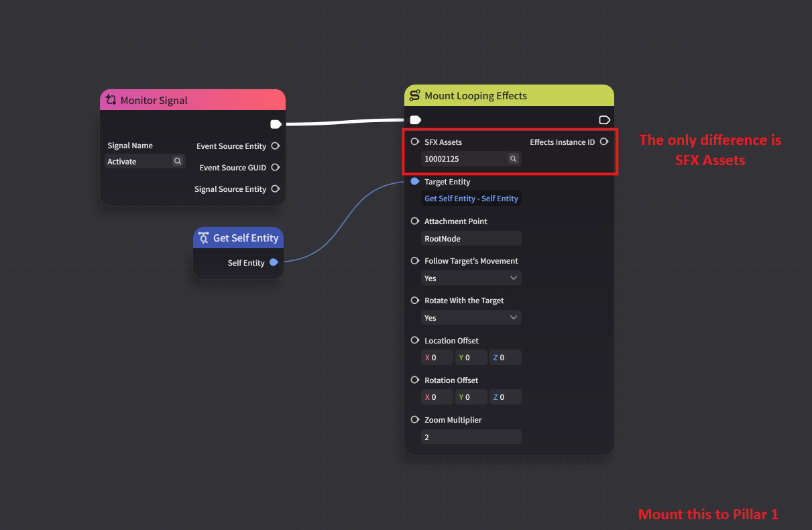Screen dimensions: 812x530
Task: Click the Rotation Offset X field
Action: 437,397
